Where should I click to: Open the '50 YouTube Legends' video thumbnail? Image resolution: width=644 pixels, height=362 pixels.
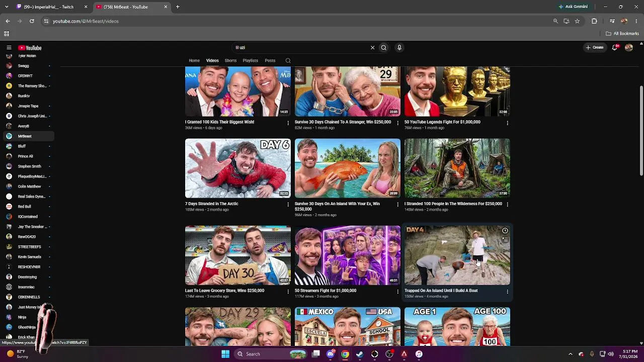pyautogui.click(x=457, y=92)
